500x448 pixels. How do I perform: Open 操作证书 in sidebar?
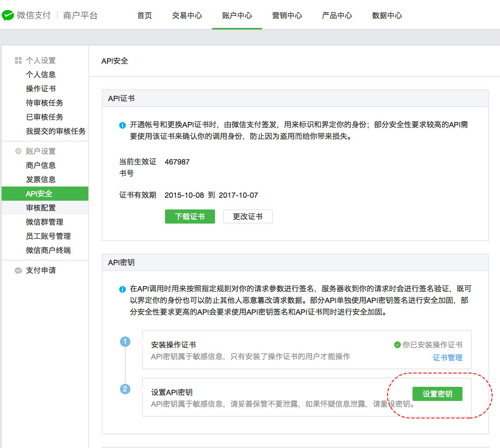[41, 89]
